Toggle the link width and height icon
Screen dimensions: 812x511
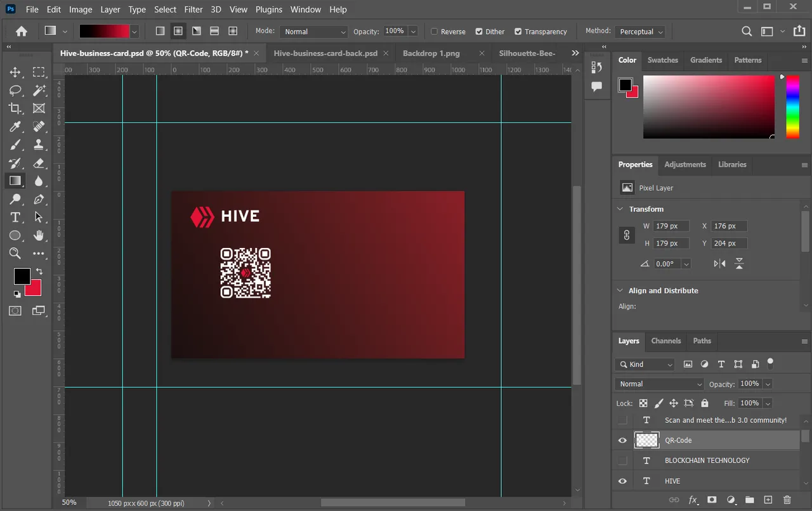click(x=627, y=235)
